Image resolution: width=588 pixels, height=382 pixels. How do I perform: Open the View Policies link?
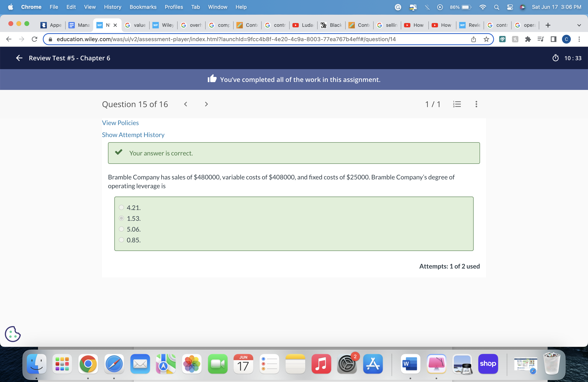(120, 123)
